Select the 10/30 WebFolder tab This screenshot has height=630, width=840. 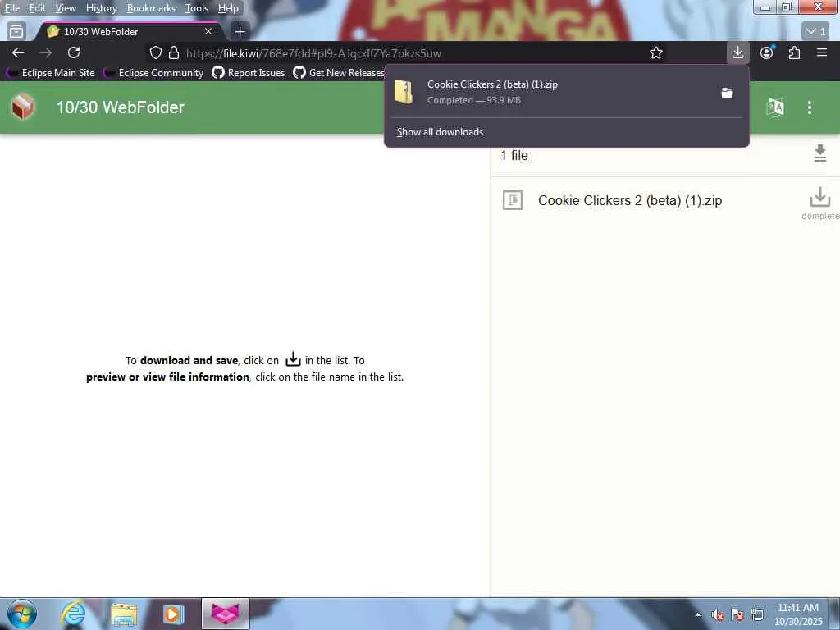(126, 32)
